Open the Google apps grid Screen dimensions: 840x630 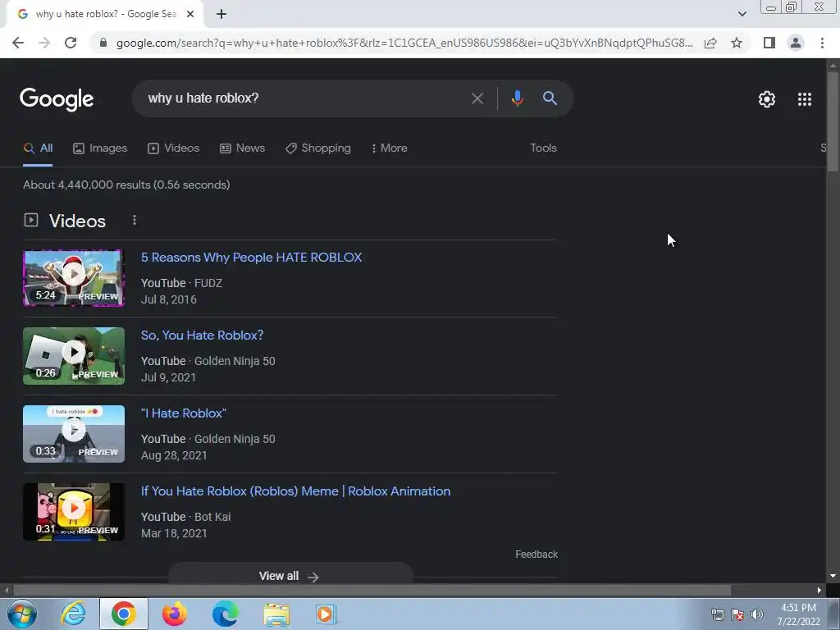click(804, 99)
